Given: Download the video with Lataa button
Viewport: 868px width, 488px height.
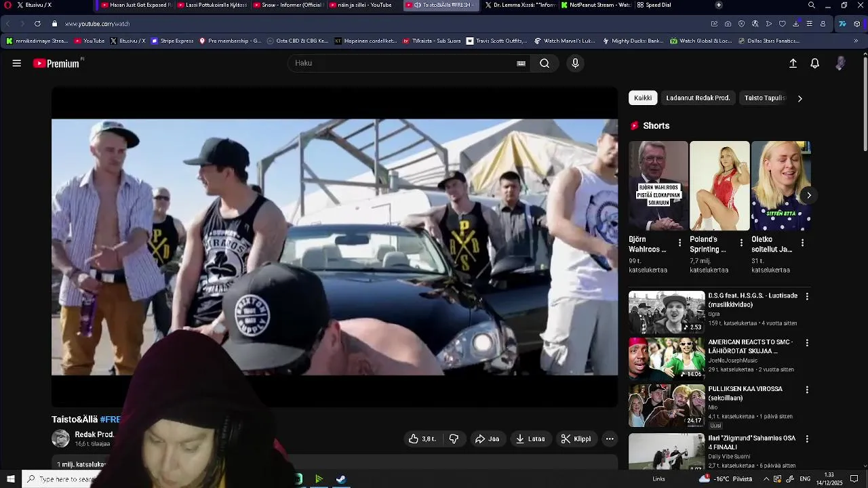Looking at the screenshot, I should coord(530,439).
